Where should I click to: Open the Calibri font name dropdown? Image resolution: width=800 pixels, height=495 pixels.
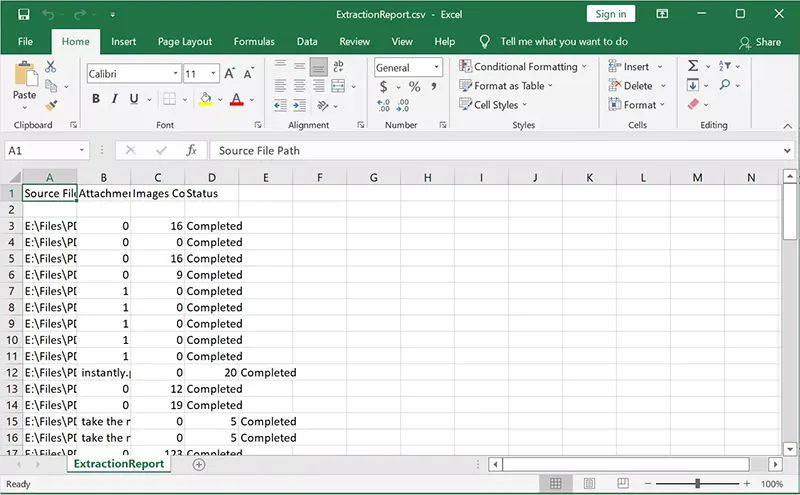(x=176, y=73)
